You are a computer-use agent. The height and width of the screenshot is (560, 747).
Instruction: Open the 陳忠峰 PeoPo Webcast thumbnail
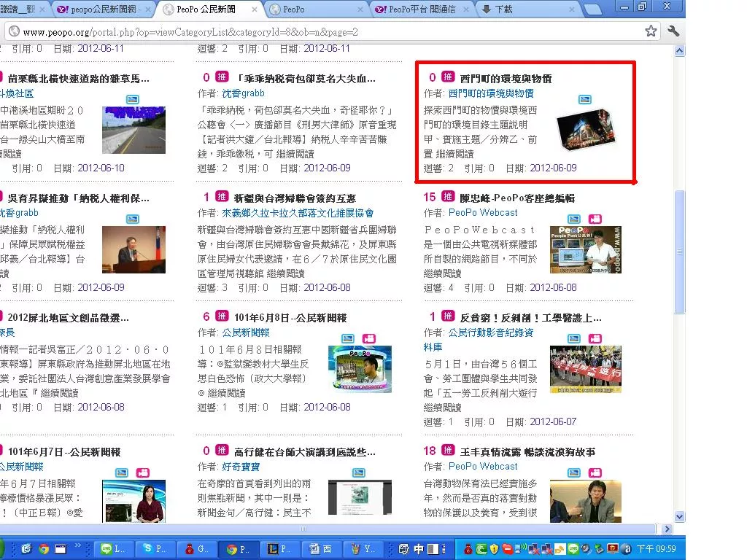click(x=586, y=250)
